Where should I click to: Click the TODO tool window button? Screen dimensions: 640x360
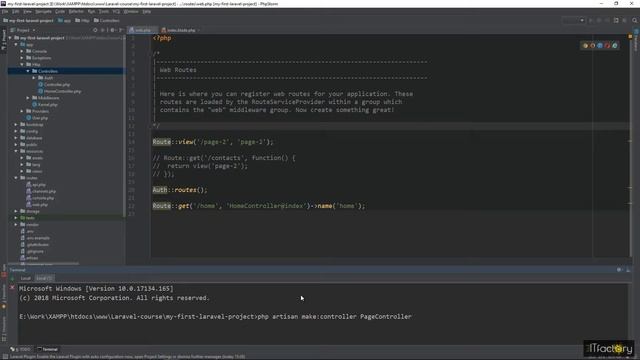(20, 349)
